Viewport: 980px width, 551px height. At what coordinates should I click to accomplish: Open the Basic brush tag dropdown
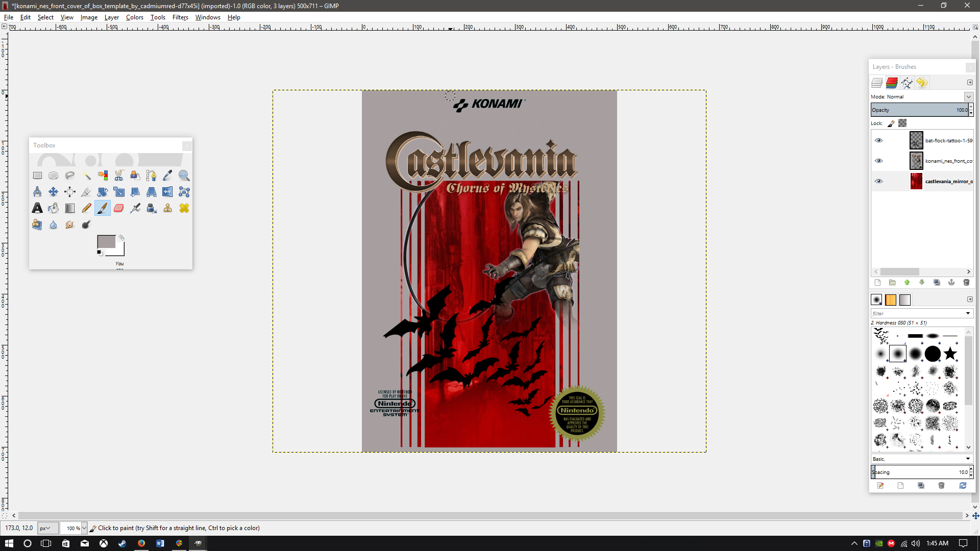(x=968, y=459)
